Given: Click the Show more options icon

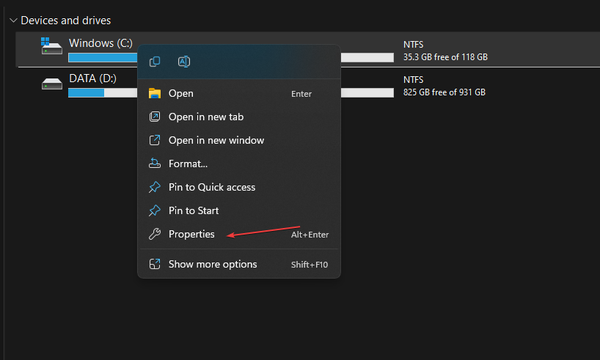Looking at the screenshot, I should (x=155, y=264).
